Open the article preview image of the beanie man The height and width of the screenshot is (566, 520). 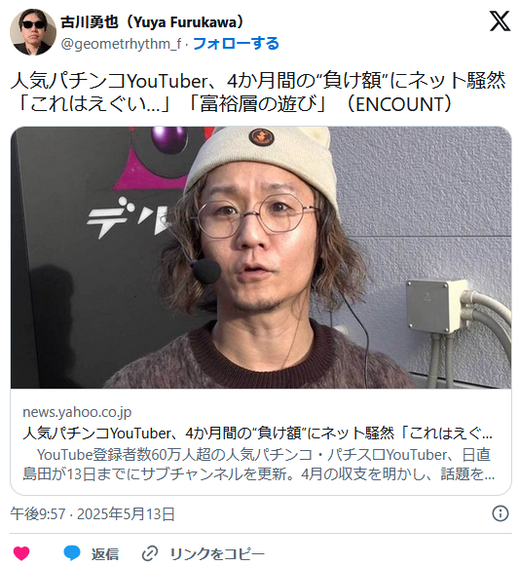[261, 257]
